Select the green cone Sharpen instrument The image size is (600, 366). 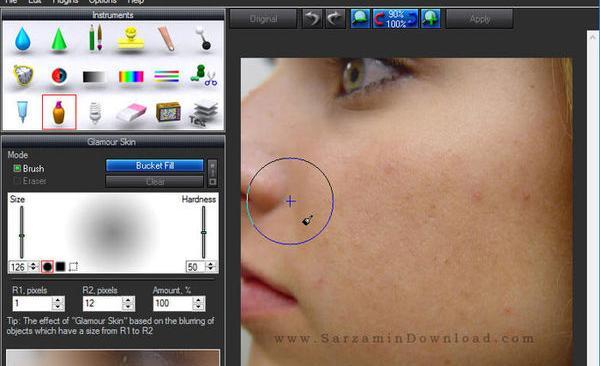59,39
